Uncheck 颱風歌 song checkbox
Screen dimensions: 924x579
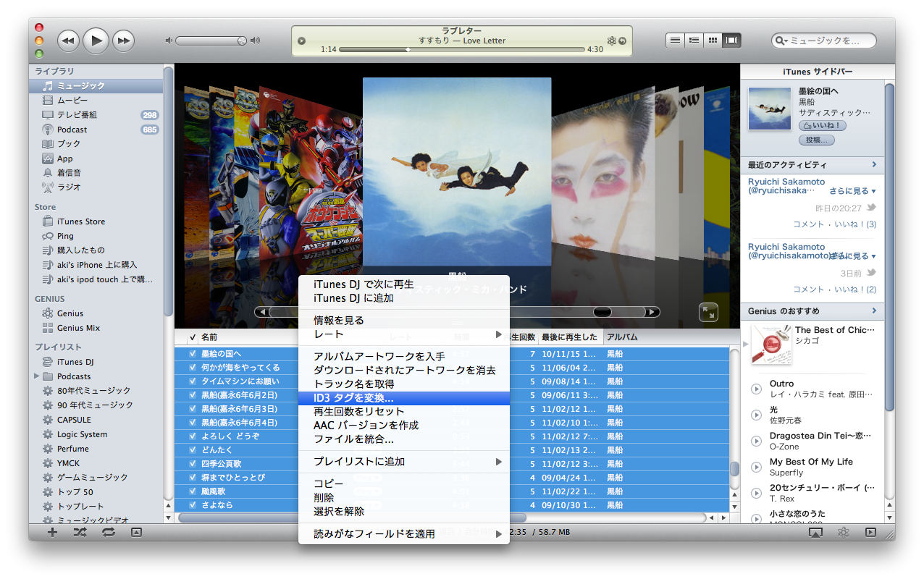pos(193,491)
